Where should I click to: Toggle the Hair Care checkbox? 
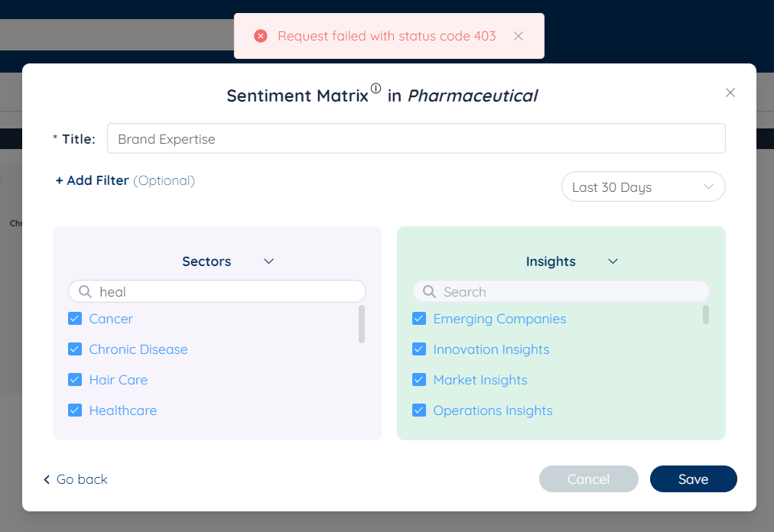75,380
